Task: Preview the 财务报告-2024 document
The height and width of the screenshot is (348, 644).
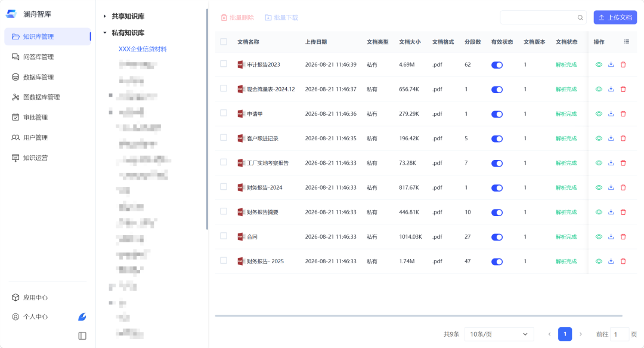Action: pyautogui.click(x=599, y=187)
